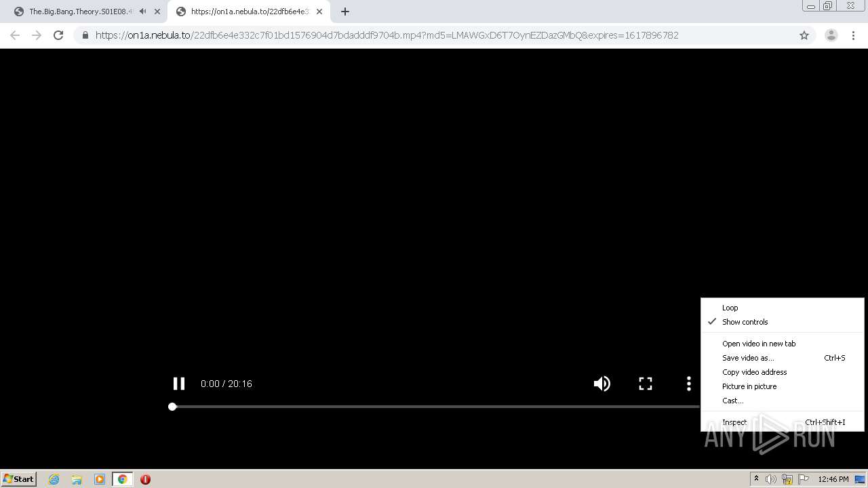Click the video progress slider handle
Screen dimensions: 868x488
click(x=172, y=407)
